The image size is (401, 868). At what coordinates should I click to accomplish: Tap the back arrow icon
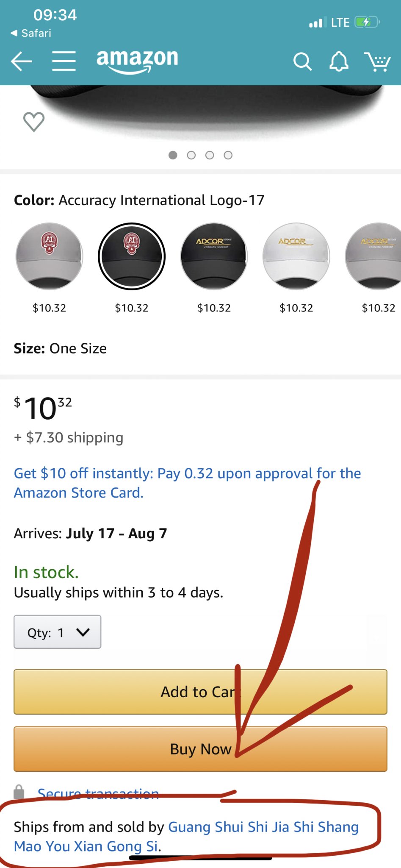pyautogui.click(x=22, y=62)
